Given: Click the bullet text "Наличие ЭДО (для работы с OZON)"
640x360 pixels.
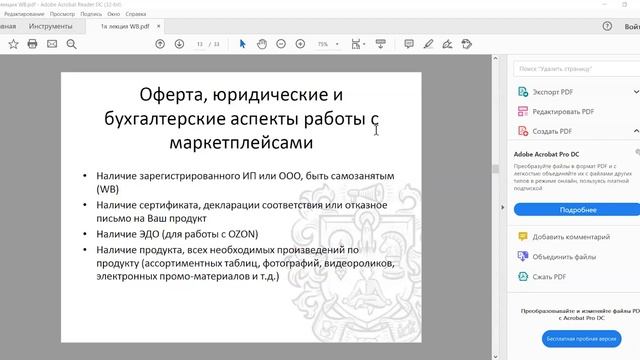Looking at the screenshot, I should coord(177,234).
